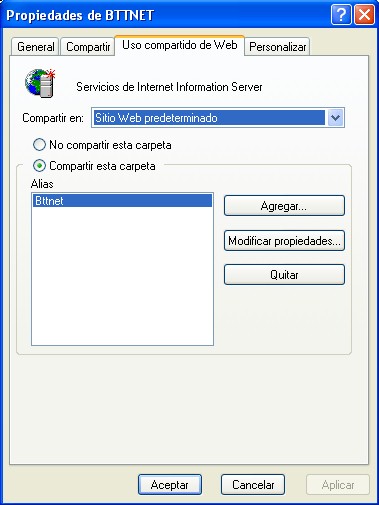Viewport: 379px width, 505px height.
Task: Switch to the General tab
Action: click(36, 47)
